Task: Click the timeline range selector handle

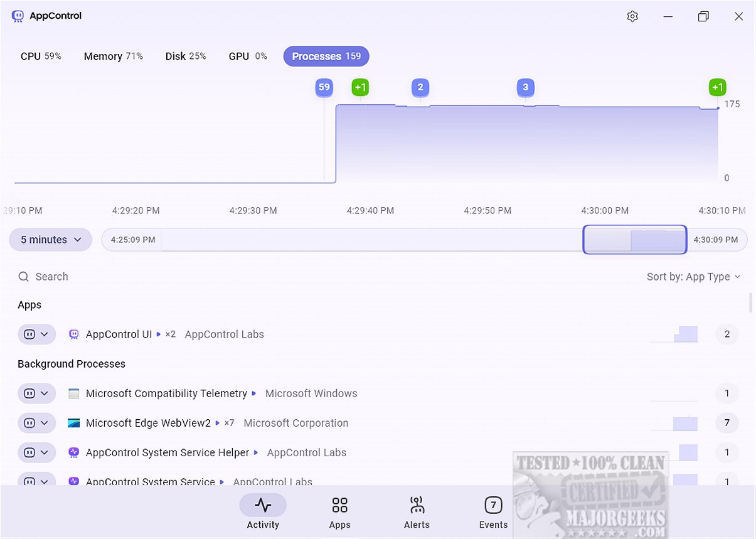Action: (x=635, y=240)
